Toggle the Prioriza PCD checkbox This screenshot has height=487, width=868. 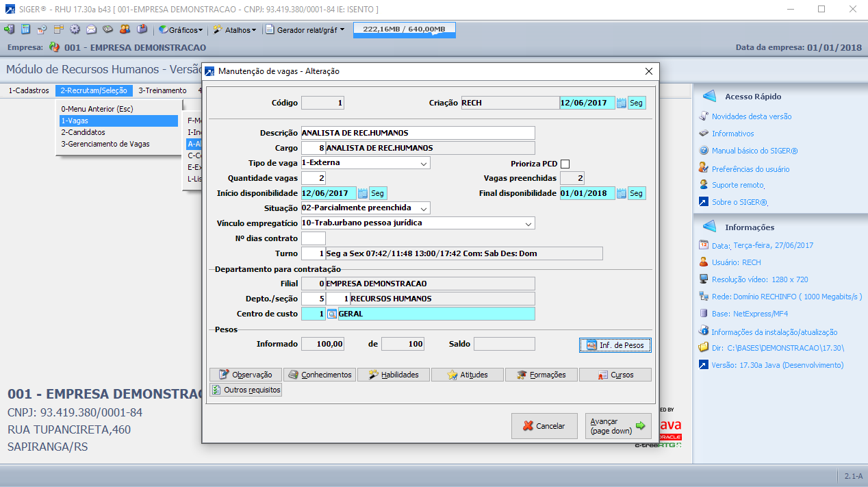click(x=565, y=164)
